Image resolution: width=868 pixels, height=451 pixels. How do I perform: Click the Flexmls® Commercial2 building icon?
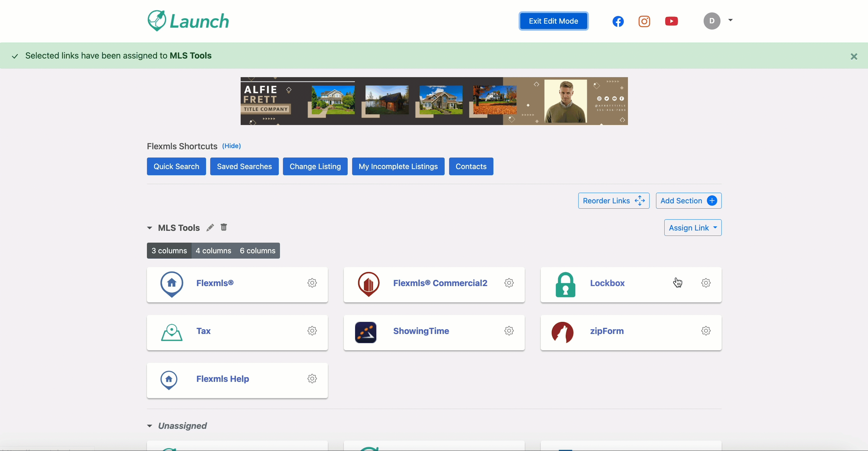click(x=368, y=284)
